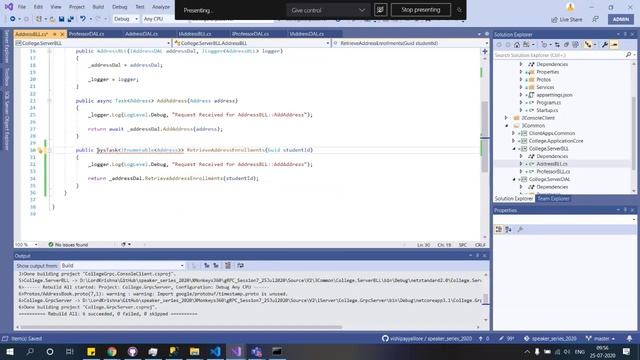Collapse the AddAddress method outline marker
This screenshot has width=640, height=360.
[49, 100]
